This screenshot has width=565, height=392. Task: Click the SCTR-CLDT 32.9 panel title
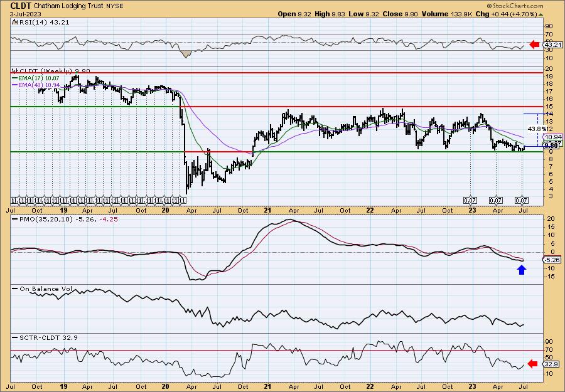pyautogui.click(x=48, y=337)
